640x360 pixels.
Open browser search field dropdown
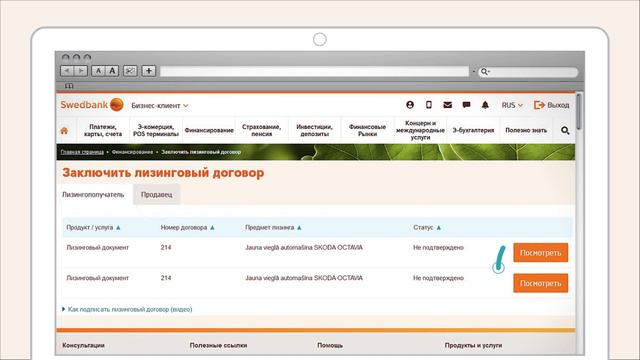(x=485, y=72)
